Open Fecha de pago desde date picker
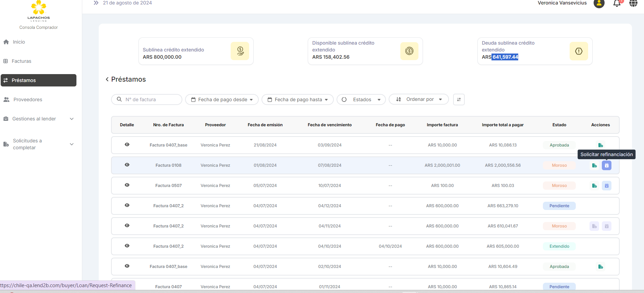 click(222, 99)
